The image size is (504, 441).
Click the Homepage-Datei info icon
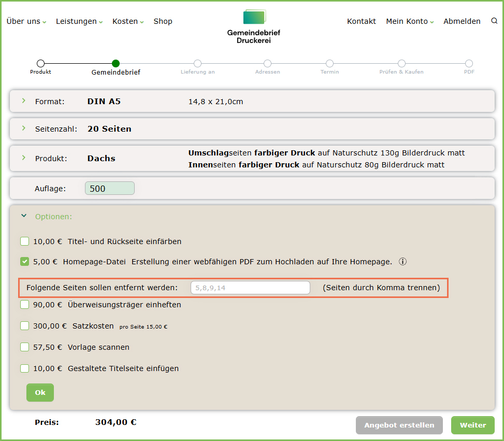tap(402, 262)
